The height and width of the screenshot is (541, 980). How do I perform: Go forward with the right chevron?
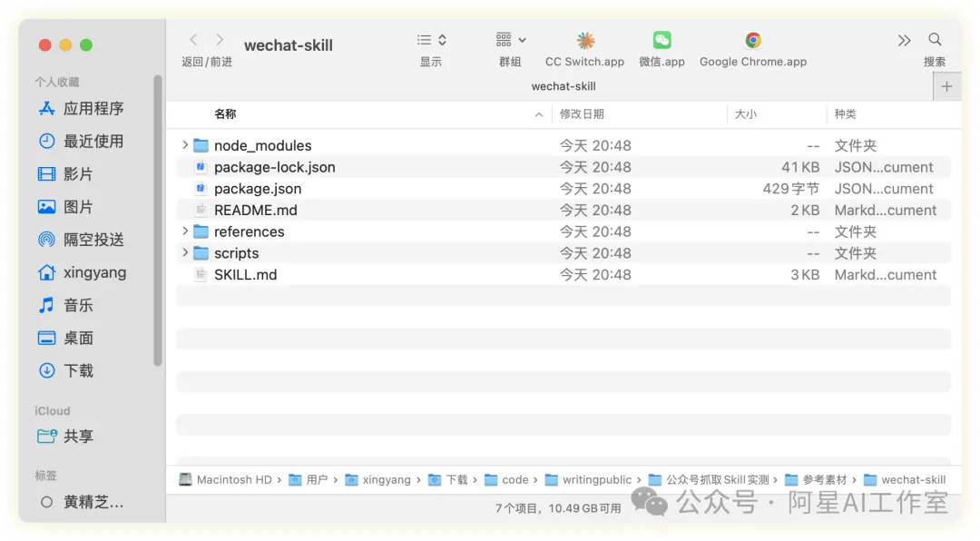pos(220,40)
